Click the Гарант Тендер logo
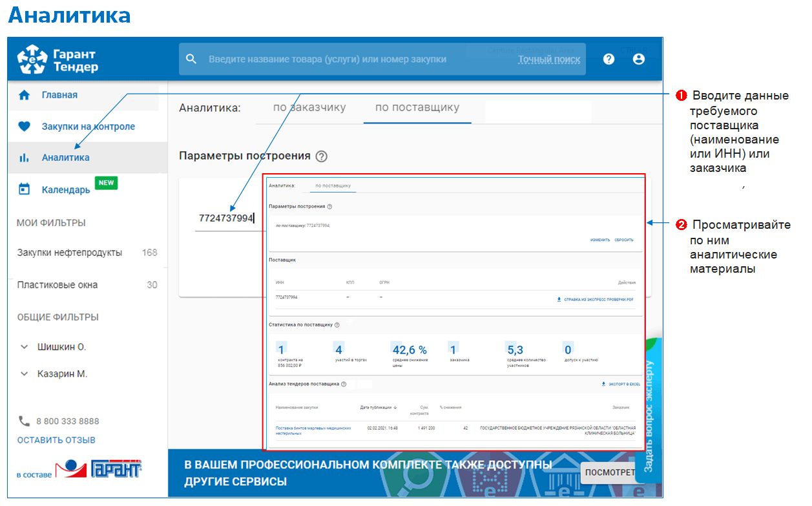812x506 pixels. coord(57,59)
